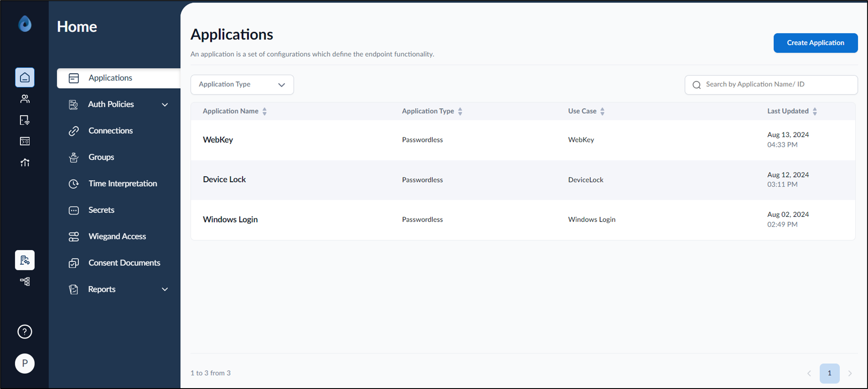Click the Passwordless type in WebKey row

click(422, 140)
